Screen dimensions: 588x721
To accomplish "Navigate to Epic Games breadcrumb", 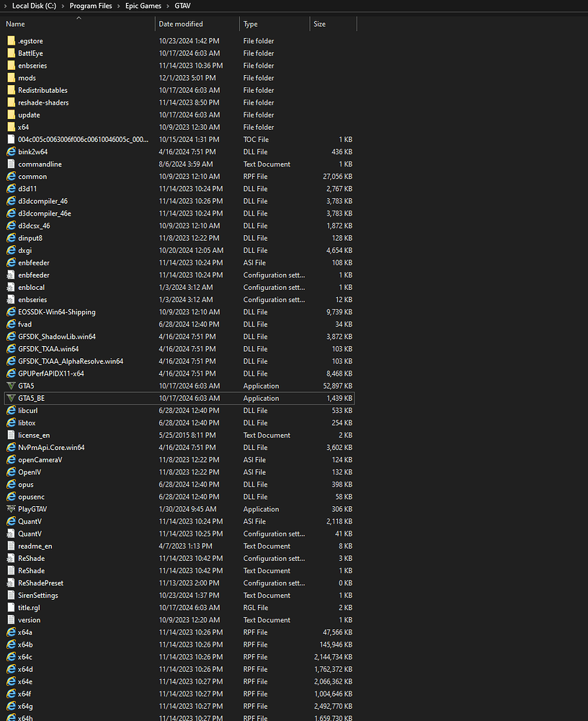I will click(x=143, y=6).
